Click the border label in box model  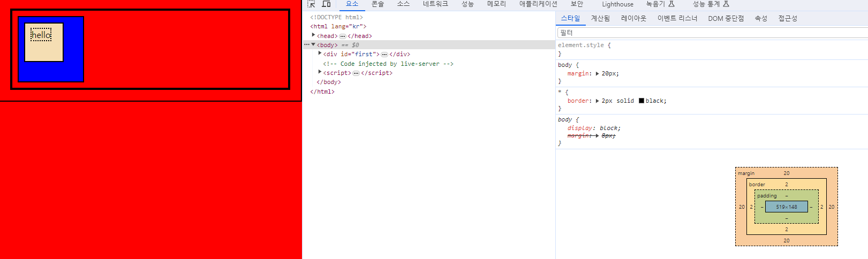[x=757, y=184]
